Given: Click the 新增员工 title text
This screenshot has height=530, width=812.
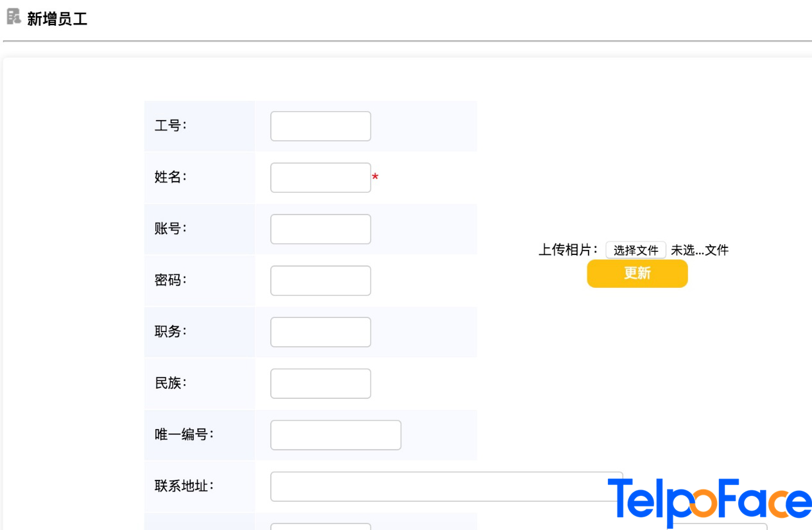Looking at the screenshot, I should 57,19.
